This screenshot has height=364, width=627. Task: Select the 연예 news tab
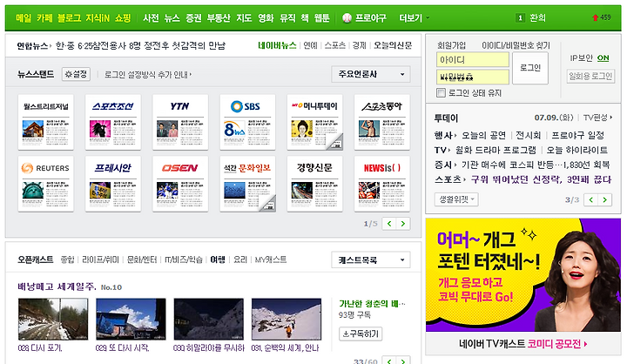pos(310,45)
